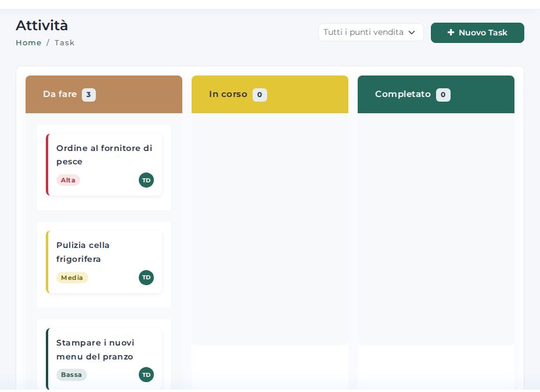Viewport: 540px width, 392px height.
Task: Click the Da fare count badge showing 3
Action: pyautogui.click(x=88, y=95)
